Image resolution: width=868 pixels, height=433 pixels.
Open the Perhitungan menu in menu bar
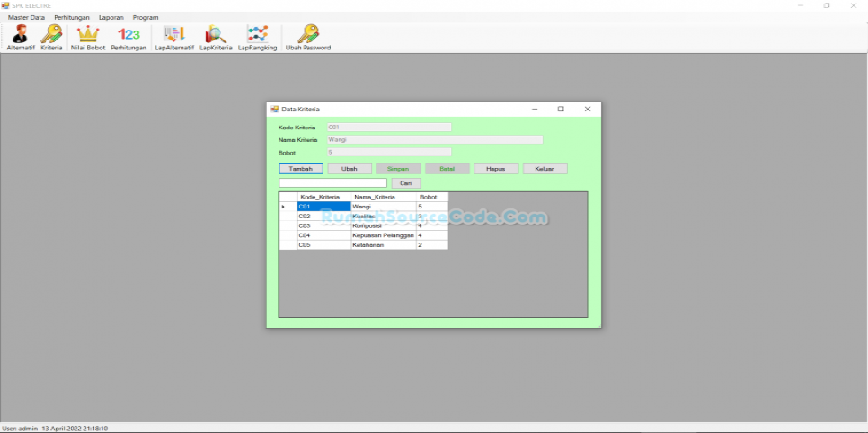click(x=71, y=17)
